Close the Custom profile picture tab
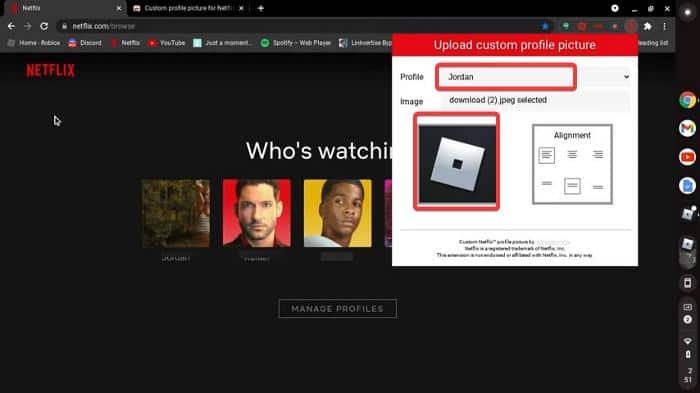The image size is (700, 393). (x=241, y=8)
